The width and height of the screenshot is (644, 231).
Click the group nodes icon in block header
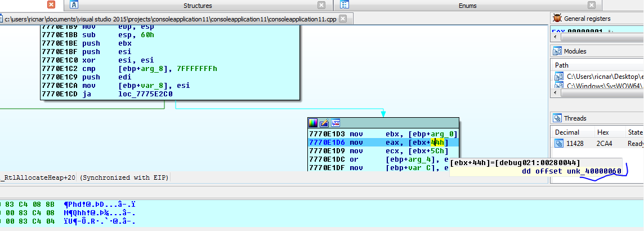click(x=335, y=122)
